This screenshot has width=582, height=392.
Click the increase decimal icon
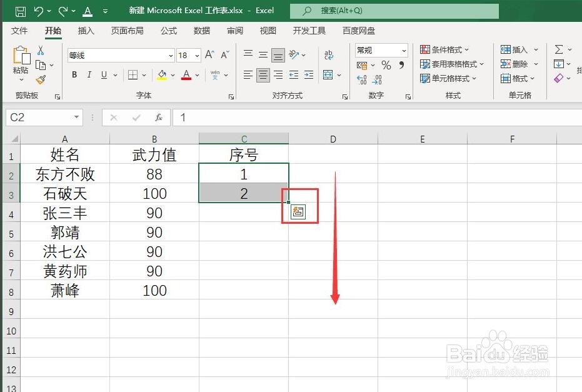(x=362, y=79)
